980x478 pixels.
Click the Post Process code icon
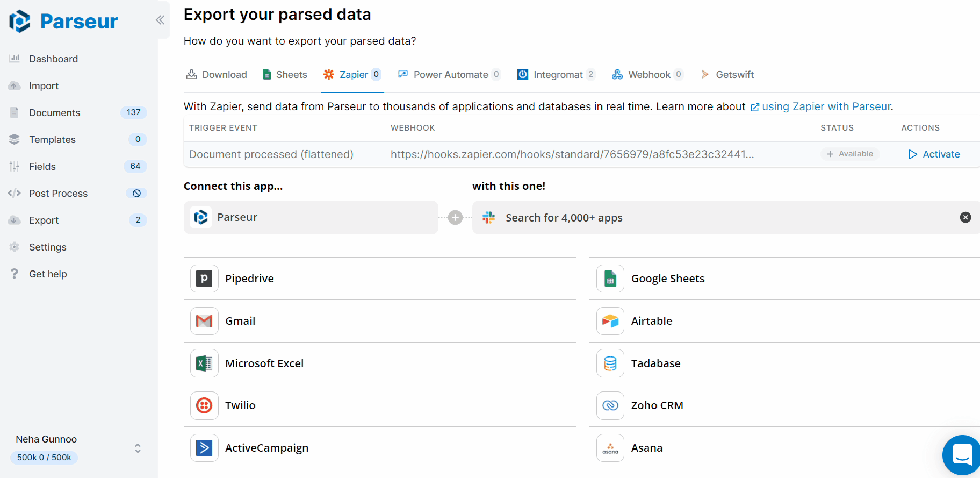tap(15, 193)
